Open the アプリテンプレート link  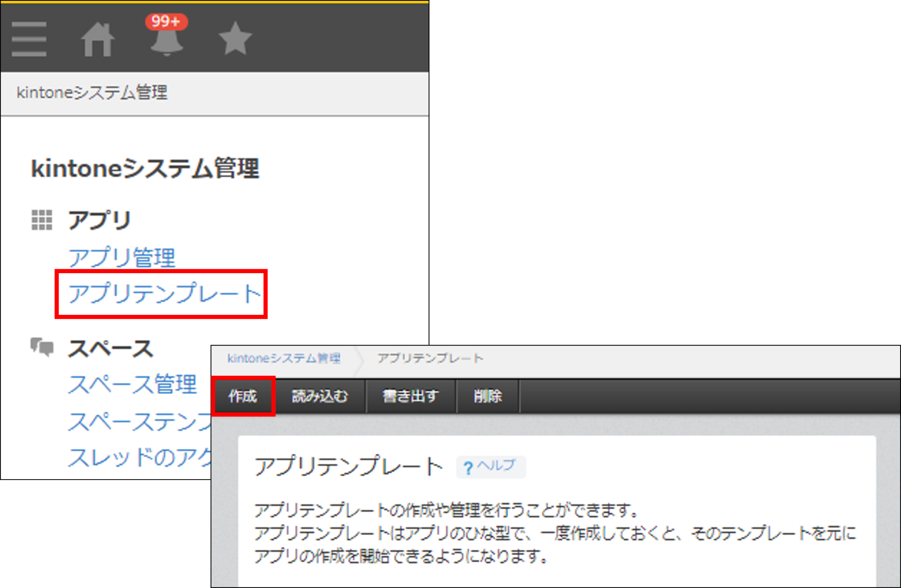click(164, 294)
